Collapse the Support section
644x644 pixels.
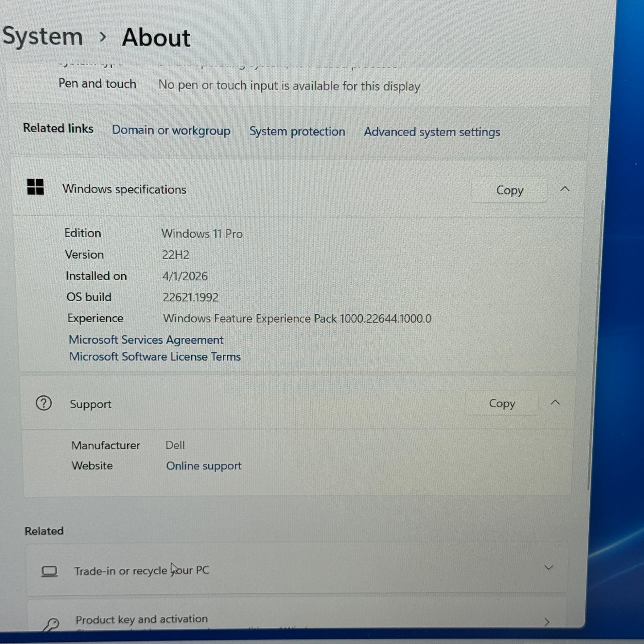[x=555, y=402]
